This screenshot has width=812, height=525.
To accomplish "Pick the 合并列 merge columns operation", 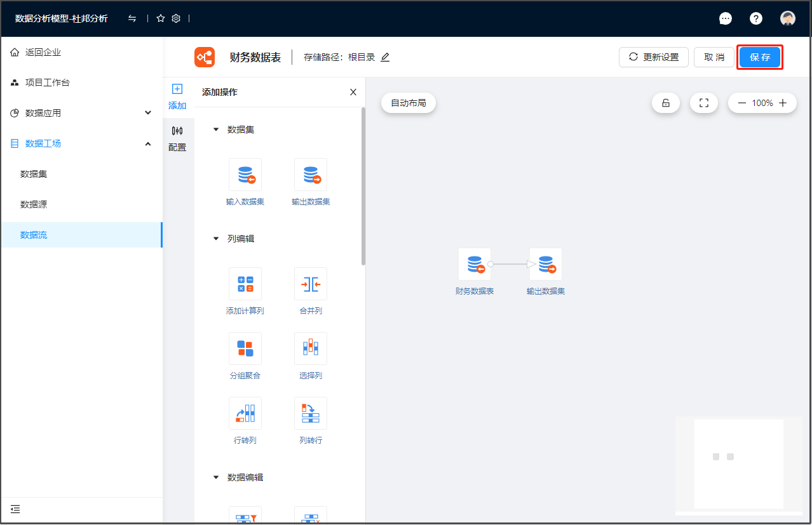I will (x=310, y=284).
